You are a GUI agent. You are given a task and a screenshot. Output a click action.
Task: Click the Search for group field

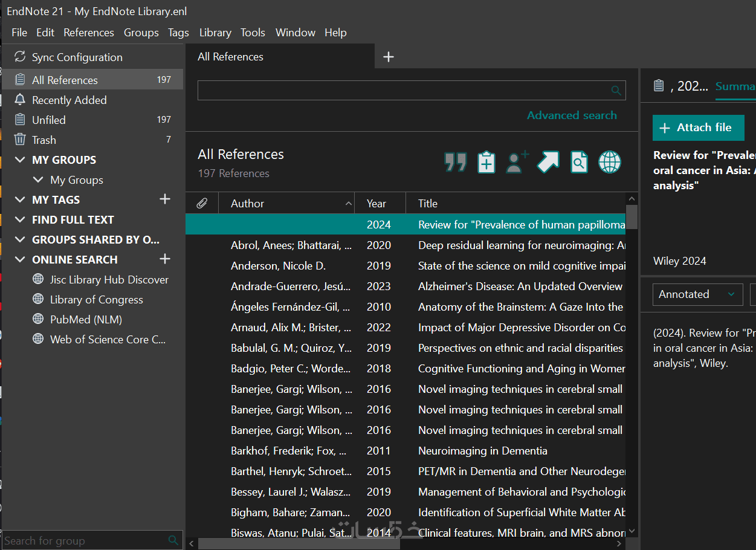85,540
